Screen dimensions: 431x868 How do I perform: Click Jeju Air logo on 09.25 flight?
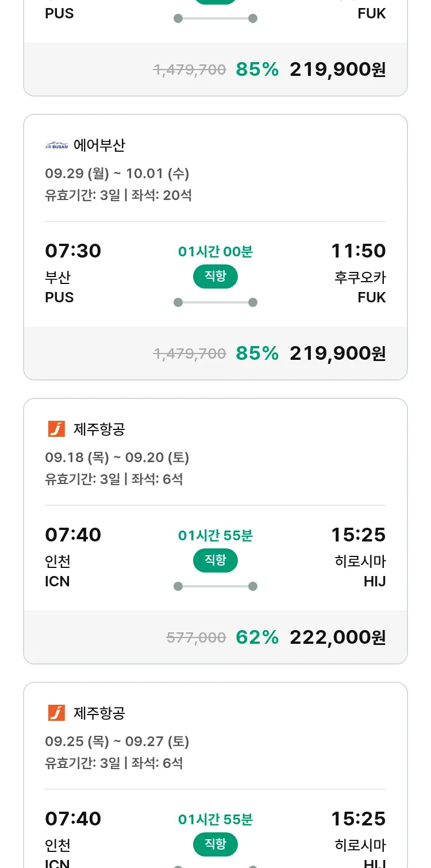pyautogui.click(x=56, y=713)
